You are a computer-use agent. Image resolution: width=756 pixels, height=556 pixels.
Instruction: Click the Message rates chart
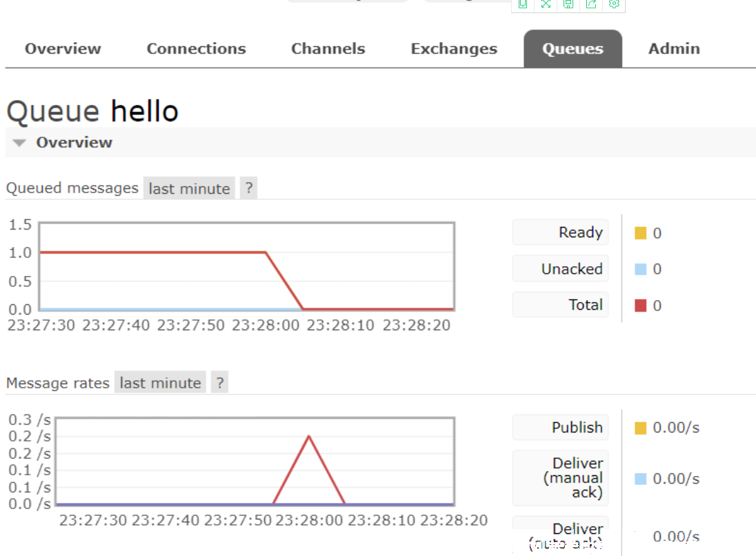pyautogui.click(x=255, y=461)
